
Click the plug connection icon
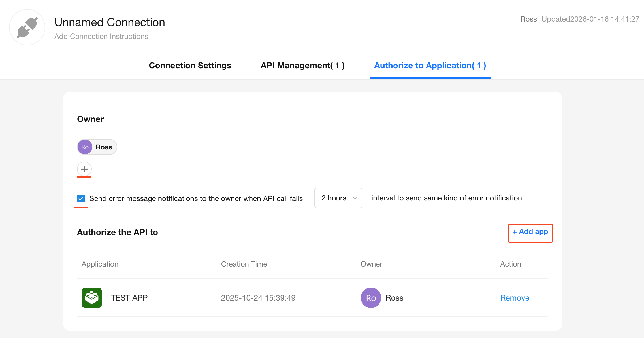coord(27,27)
